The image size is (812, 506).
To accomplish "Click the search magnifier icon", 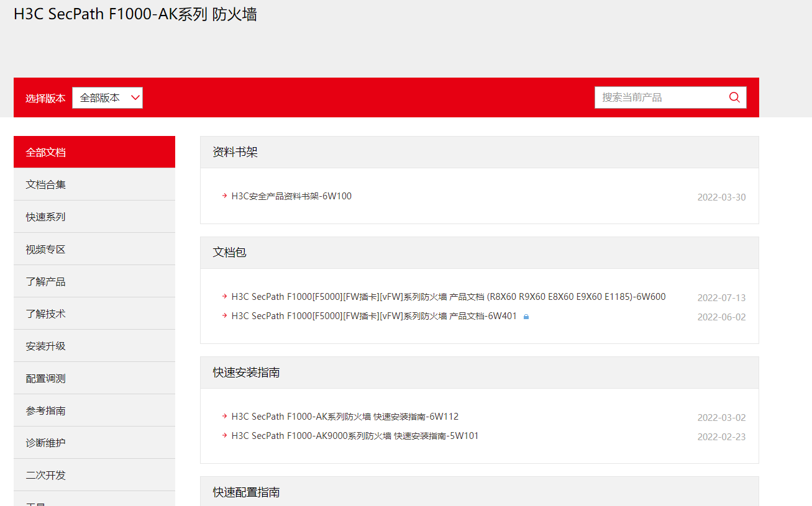I will tap(734, 97).
